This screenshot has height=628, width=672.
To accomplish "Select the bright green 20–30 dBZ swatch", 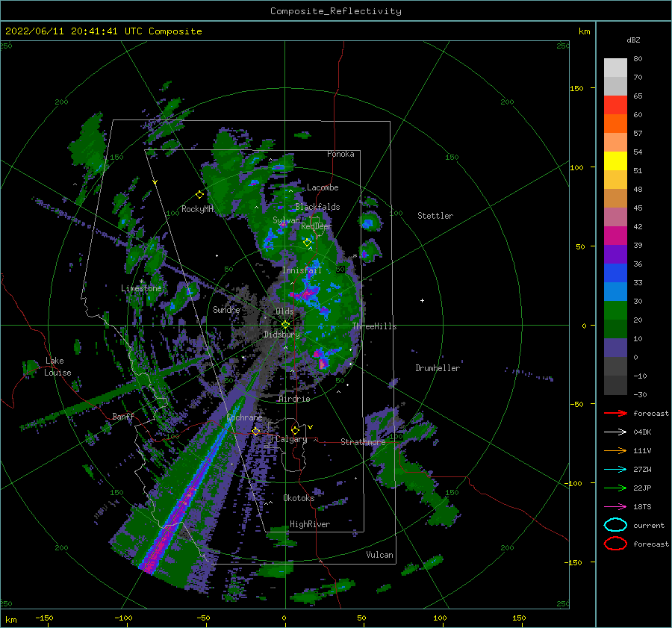I will tap(615, 311).
